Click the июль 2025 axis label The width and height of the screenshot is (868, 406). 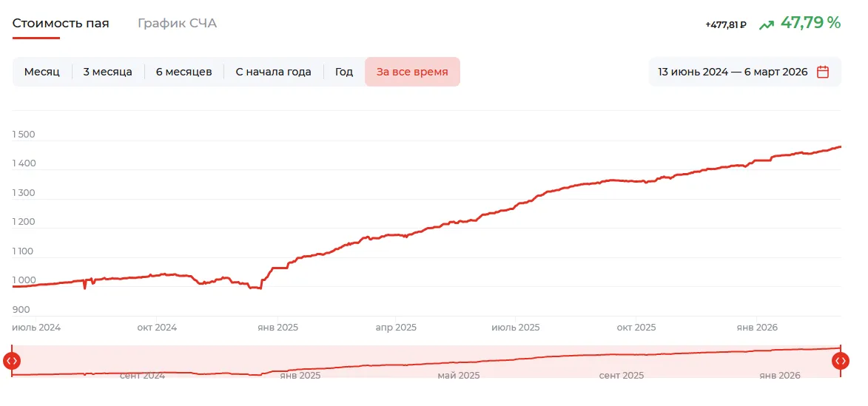coord(515,328)
